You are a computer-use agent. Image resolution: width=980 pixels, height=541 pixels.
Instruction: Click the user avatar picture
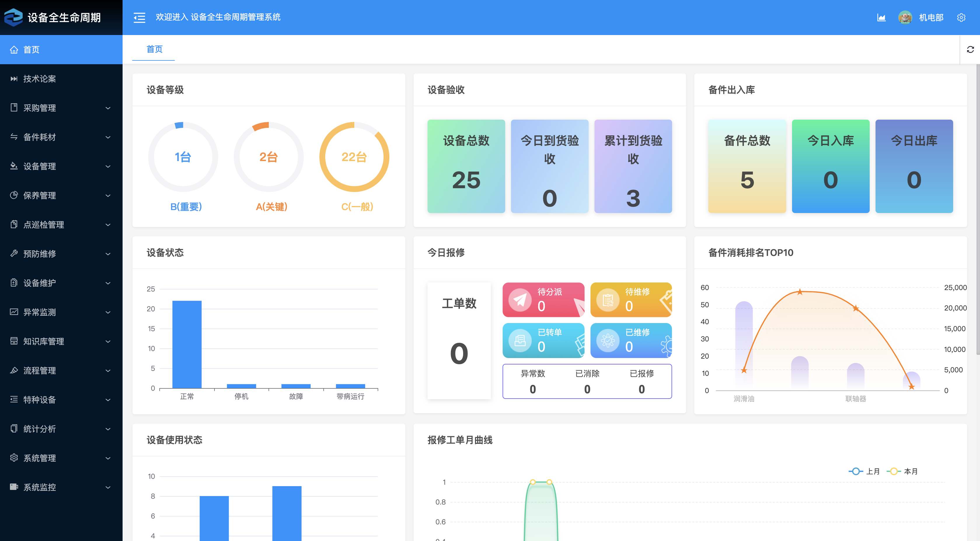[x=905, y=18]
